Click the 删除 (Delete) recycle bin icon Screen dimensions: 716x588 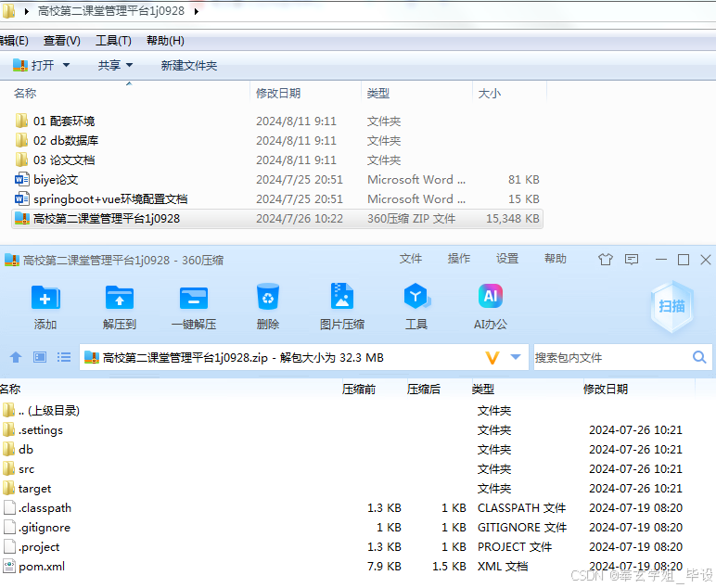pyautogui.click(x=268, y=297)
